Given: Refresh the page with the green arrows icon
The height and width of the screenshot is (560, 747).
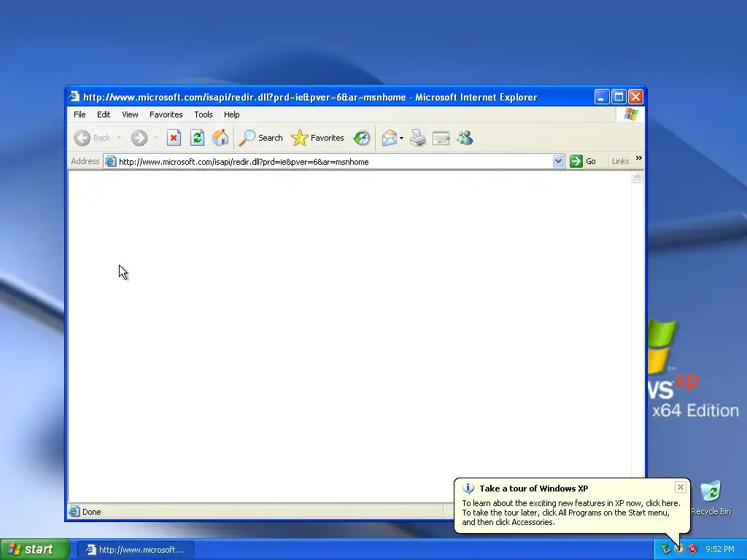Looking at the screenshot, I should tap(197, 138).
